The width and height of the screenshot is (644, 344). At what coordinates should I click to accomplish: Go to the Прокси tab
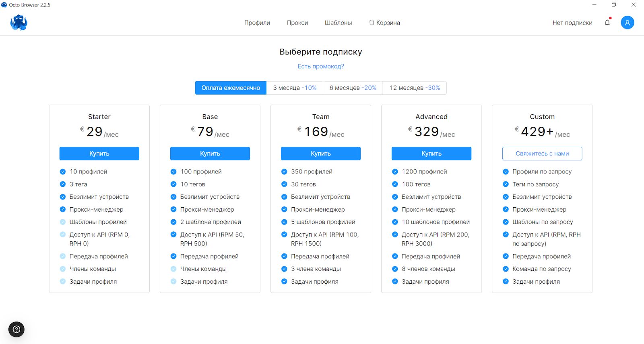tap(297, 23)
